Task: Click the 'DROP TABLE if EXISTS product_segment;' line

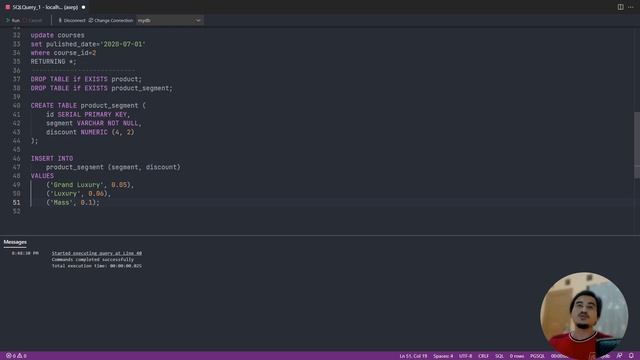Action: pos(102,88)
